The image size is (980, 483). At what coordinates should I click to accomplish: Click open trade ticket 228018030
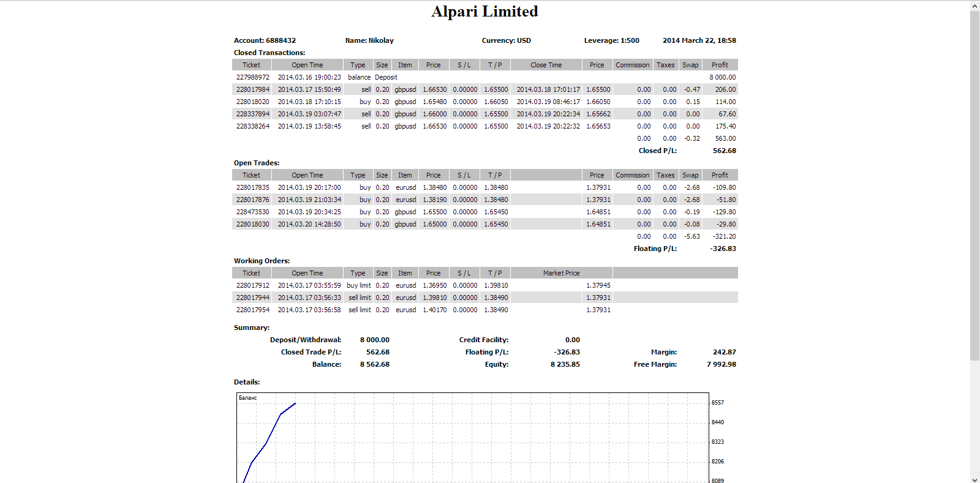[253, 224]
